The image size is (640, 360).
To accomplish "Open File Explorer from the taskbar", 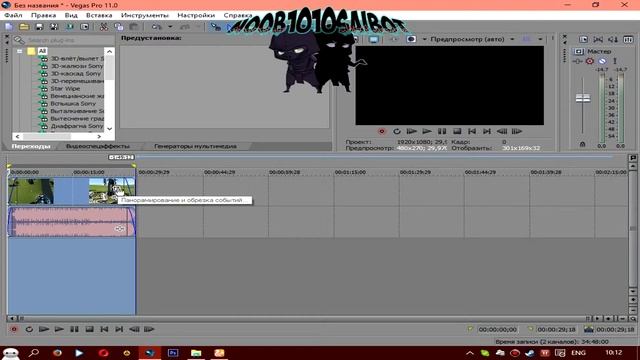I will point(196,353).
